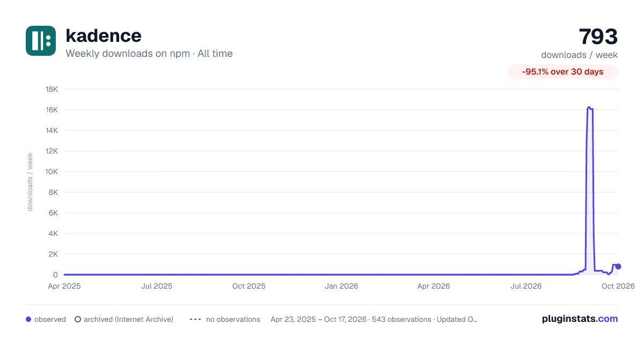The image size is (644, 338).
Task: Click the "observed" legend label
Action: click(x=50, y=319)
